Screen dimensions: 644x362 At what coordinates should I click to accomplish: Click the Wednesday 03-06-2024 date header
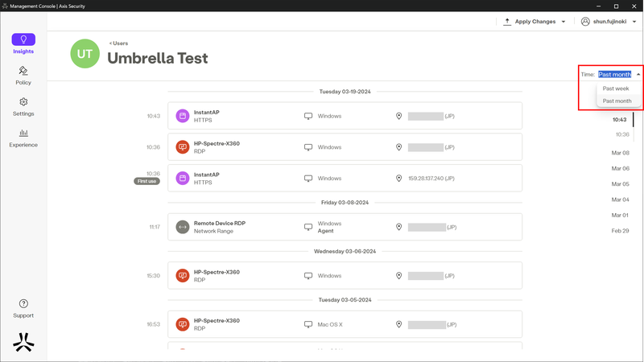point(345,251)
